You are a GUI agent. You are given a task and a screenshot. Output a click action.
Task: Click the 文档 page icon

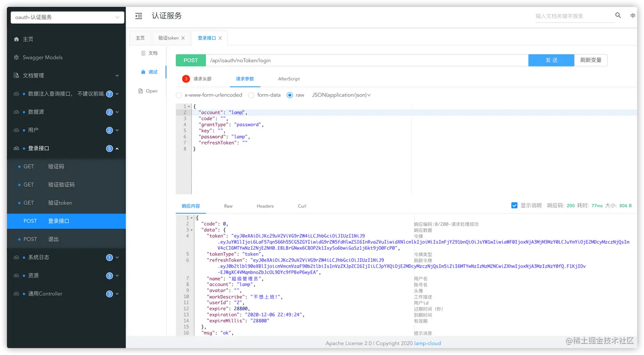143,53
